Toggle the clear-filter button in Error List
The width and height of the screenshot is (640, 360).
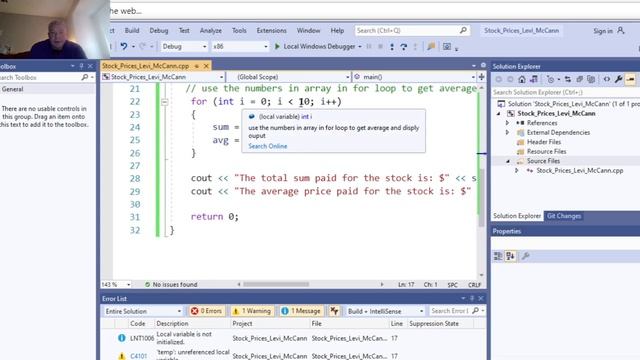[x=334, y=311]
